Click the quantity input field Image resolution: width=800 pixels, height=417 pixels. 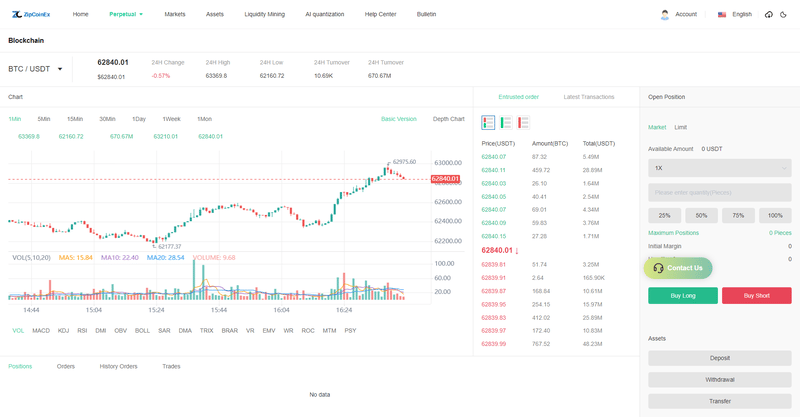click(x=719, y=192)
